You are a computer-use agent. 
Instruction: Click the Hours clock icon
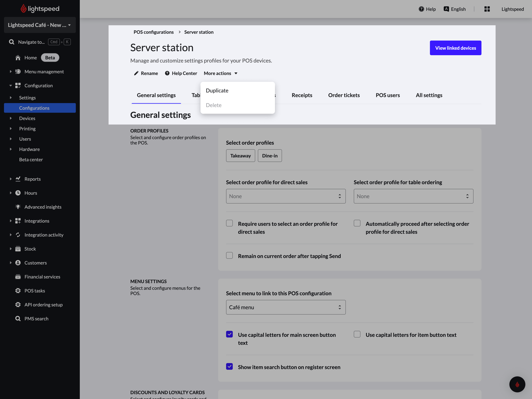coord(18,193)
